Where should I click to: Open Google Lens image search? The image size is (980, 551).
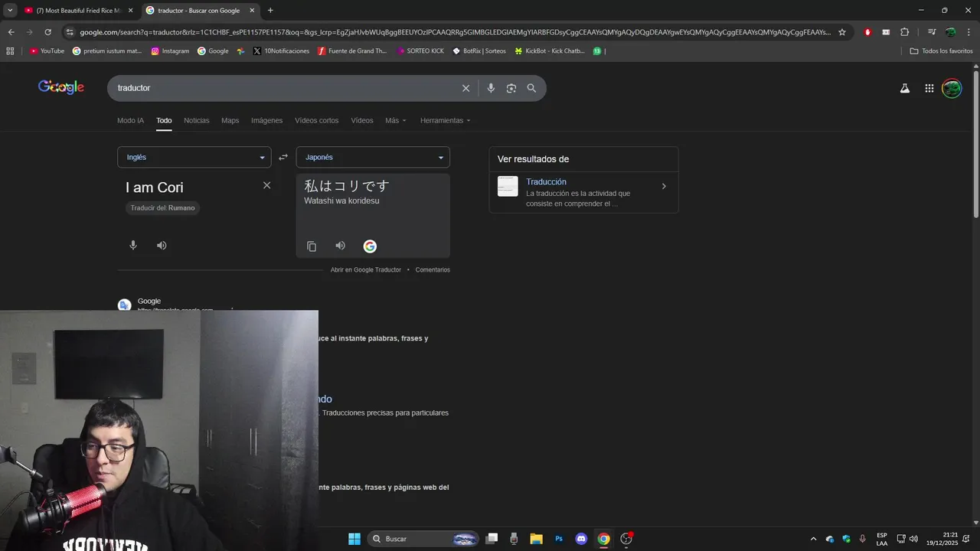click(511, 88)
